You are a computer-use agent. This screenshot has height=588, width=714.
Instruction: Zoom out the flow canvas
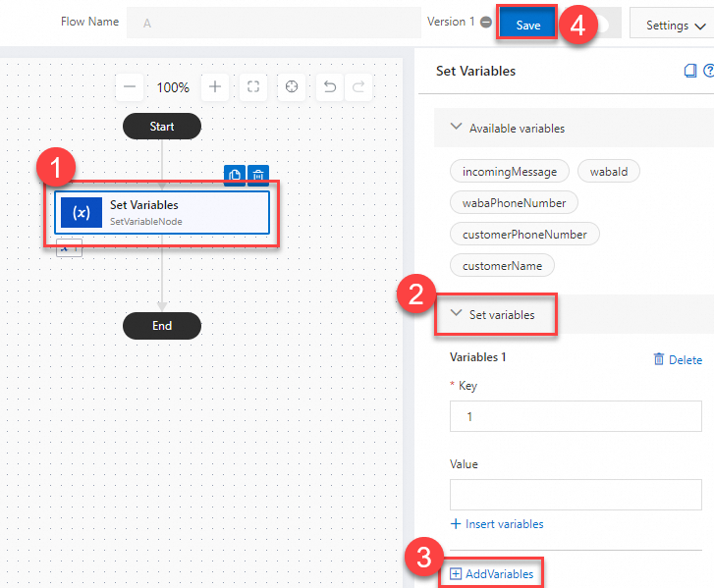tap(130, 86)
